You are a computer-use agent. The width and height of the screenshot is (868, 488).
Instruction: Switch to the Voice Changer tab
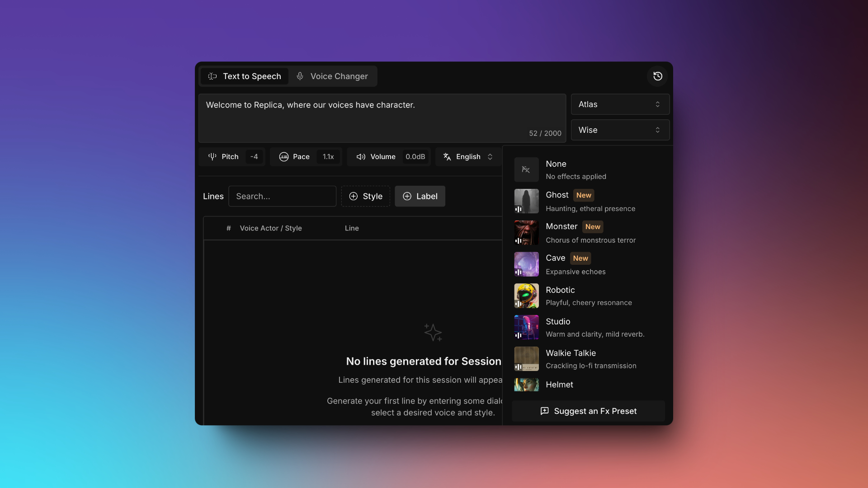pyautogui.click(x=332, y=76)
